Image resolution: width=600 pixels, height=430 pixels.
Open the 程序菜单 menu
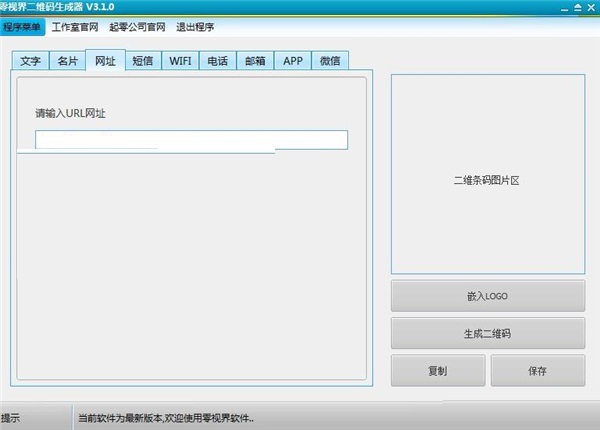22,27
